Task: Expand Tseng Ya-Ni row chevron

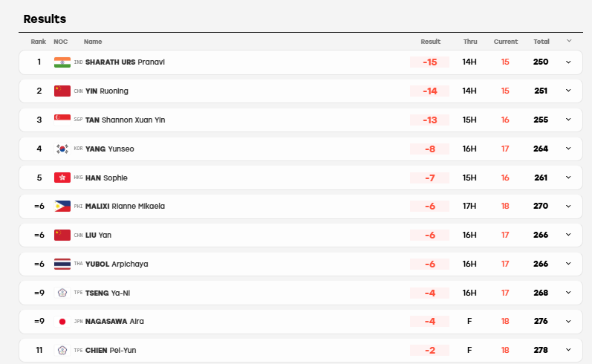Action: (x=568, y=293)
